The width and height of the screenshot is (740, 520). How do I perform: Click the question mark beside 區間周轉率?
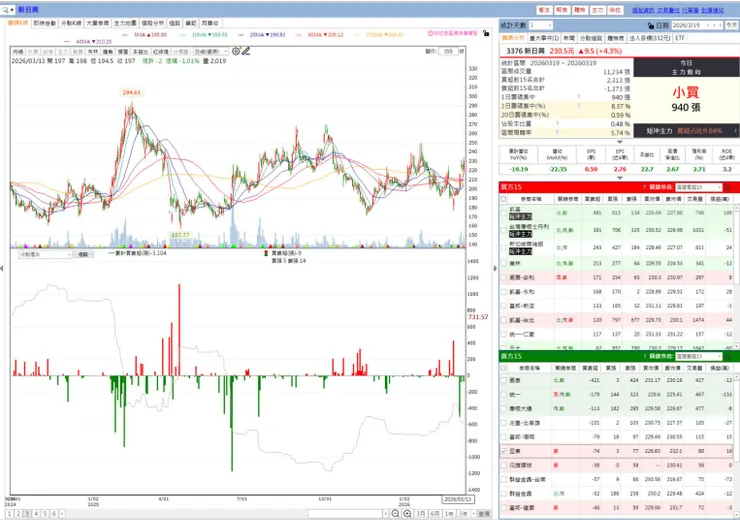click(x=557, y=133)
